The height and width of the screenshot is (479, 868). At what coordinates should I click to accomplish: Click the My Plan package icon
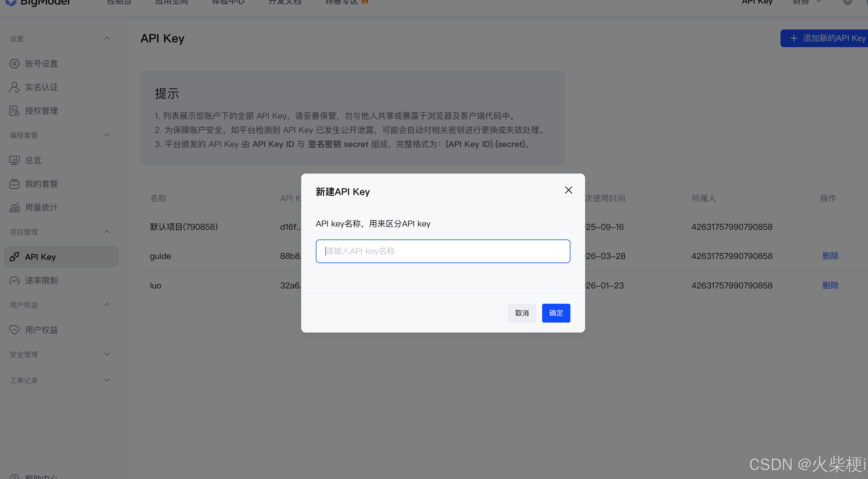[14, 184]
